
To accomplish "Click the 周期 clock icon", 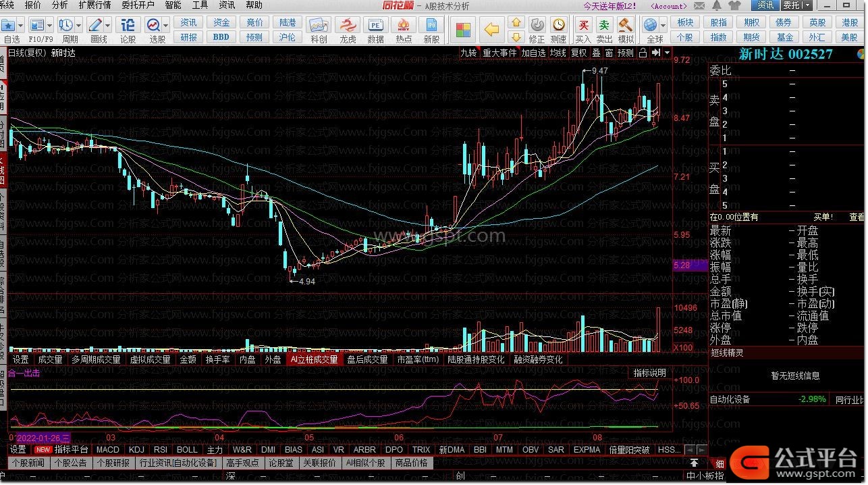I will coord(66,26).
